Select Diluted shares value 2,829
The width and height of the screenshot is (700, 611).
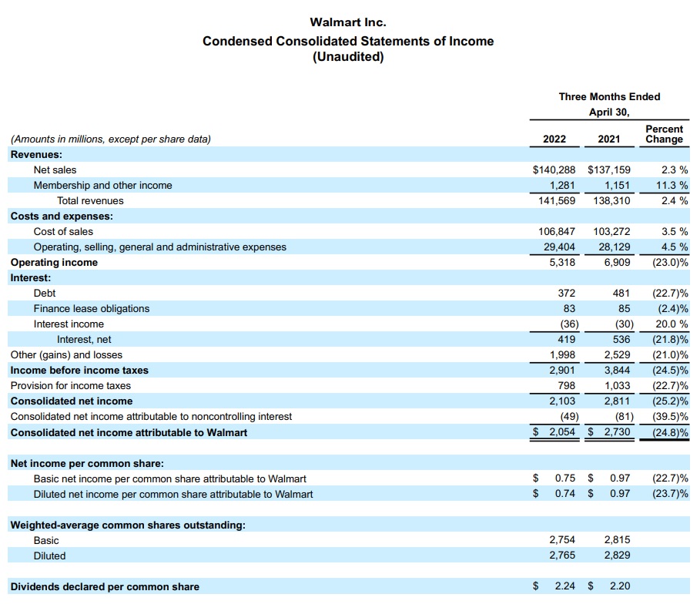click(617, 556)
